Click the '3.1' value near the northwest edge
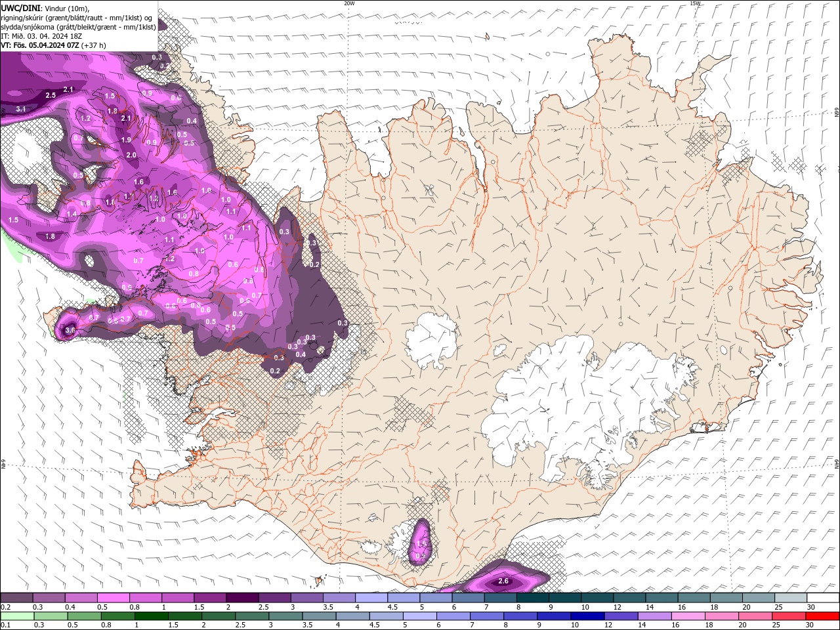The height and width of the screenshot is (630, 840). (20, 109)
